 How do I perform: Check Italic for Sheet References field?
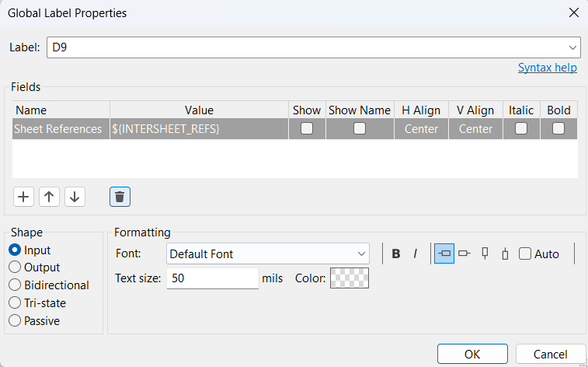521,129
